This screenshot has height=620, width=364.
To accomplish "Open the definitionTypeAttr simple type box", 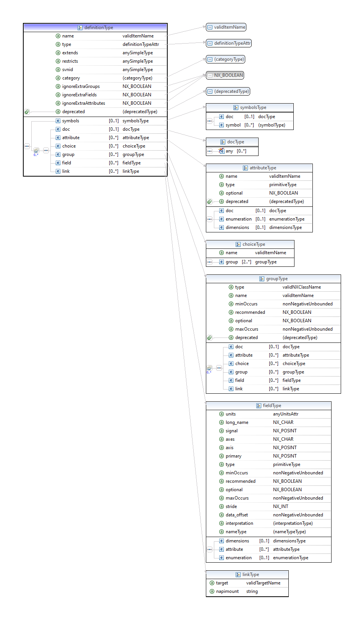I will (228, 43).
